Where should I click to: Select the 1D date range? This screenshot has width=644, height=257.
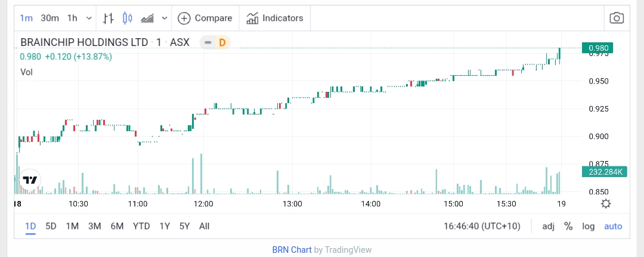30,226
